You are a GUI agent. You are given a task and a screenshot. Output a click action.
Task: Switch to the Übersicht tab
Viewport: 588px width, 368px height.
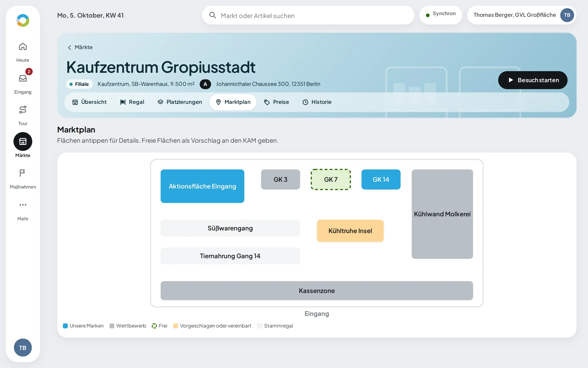[89, 102]
